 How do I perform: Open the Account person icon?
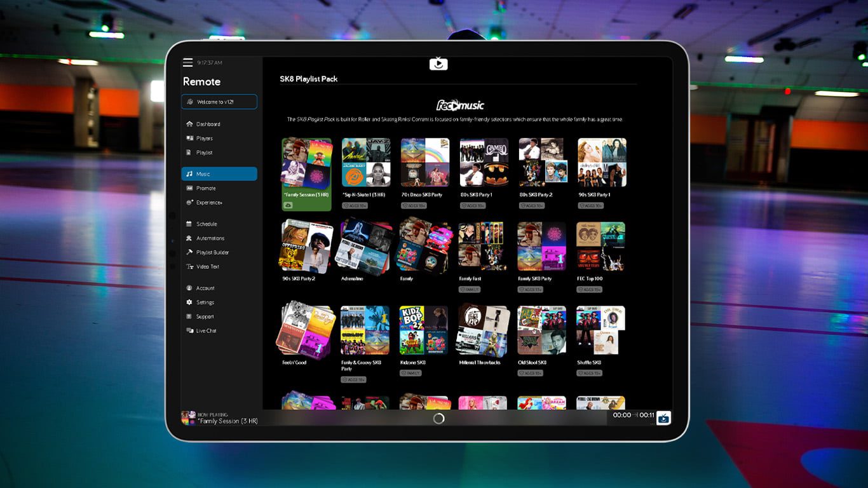click(189, 288)
